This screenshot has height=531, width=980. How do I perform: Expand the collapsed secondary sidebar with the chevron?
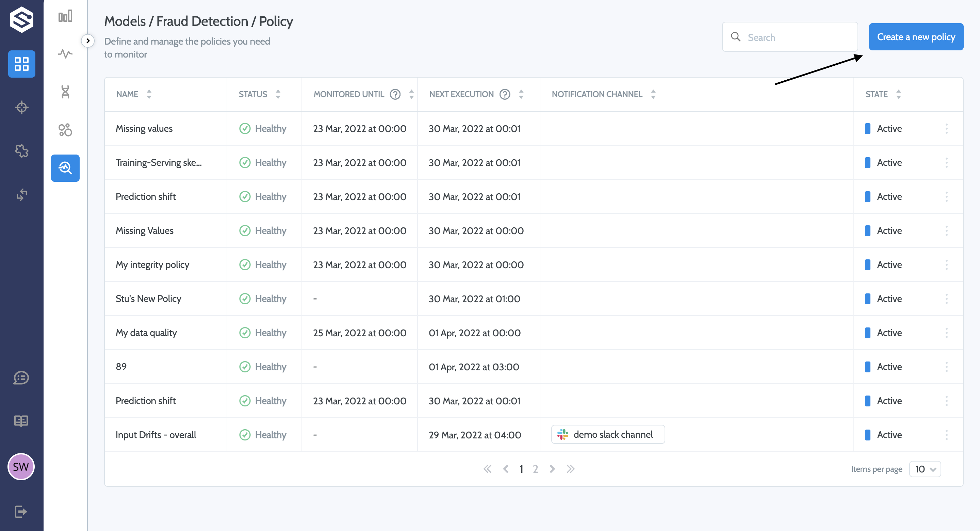(88, 41)
